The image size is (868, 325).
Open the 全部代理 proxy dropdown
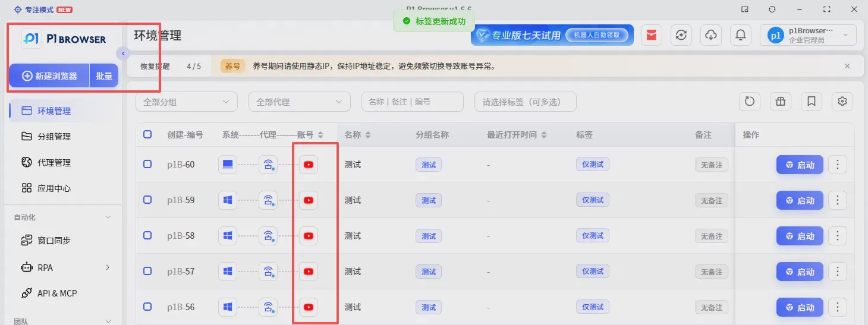pyautogui.click(x=300, y=102)
